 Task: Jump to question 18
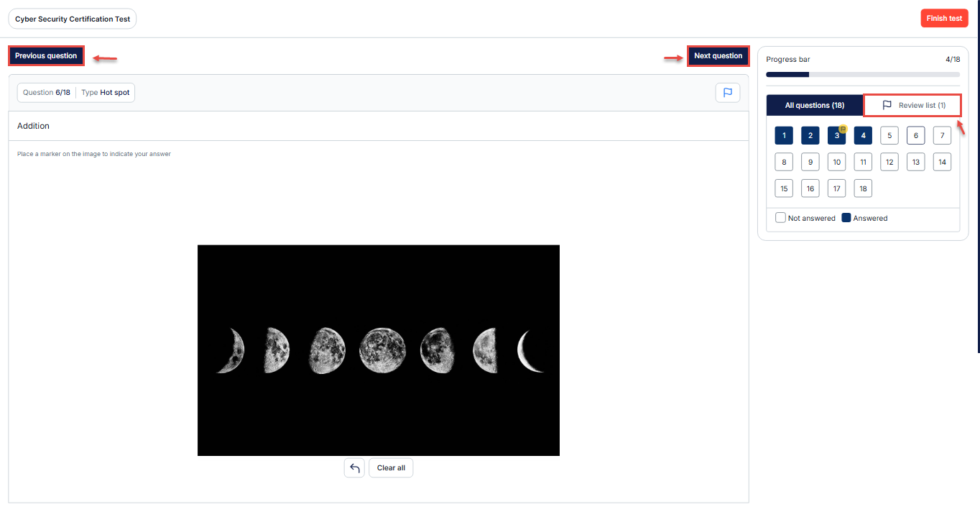click(863, 188)
